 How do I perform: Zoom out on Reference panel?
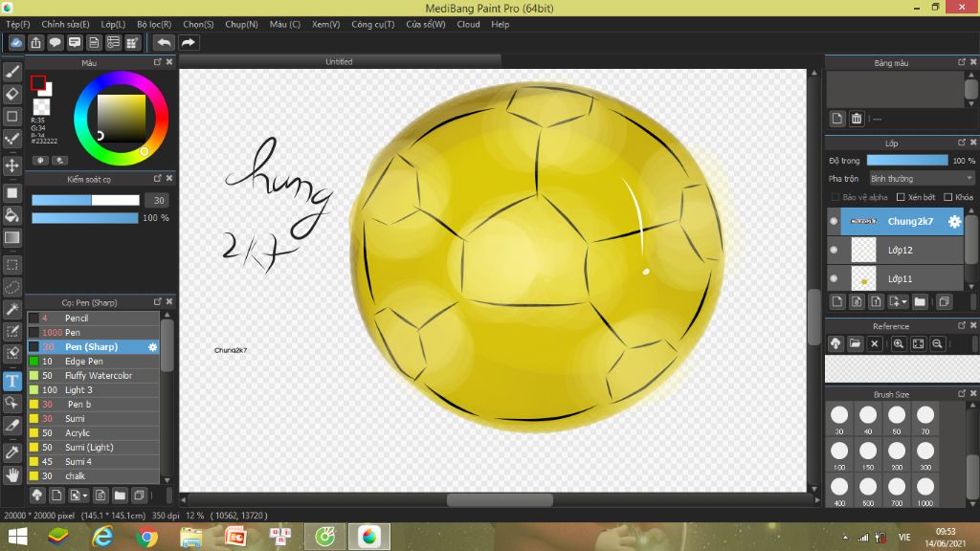[x=937, y=343]
